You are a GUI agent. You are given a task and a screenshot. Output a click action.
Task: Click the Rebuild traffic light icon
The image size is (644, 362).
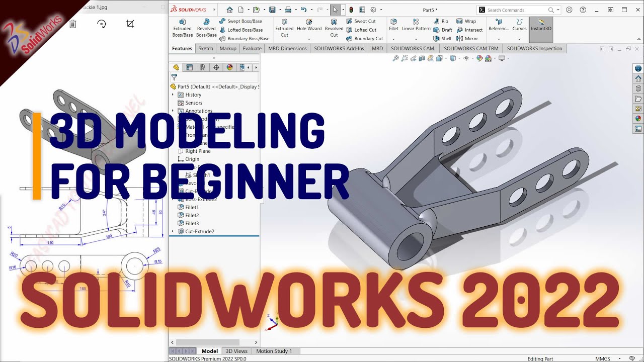pyautogui.click(x=351, y=10)
